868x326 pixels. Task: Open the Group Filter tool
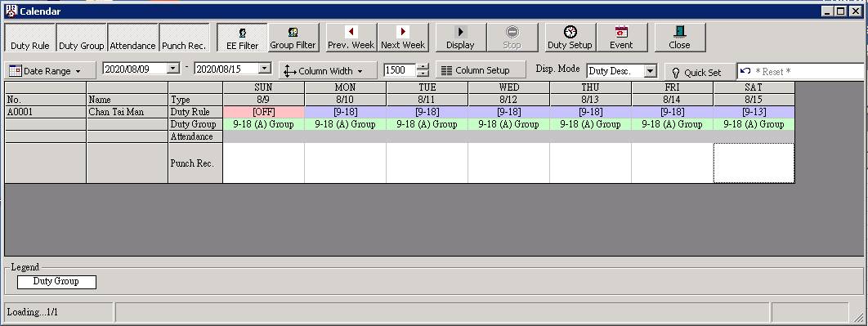(x=293, y=38)
